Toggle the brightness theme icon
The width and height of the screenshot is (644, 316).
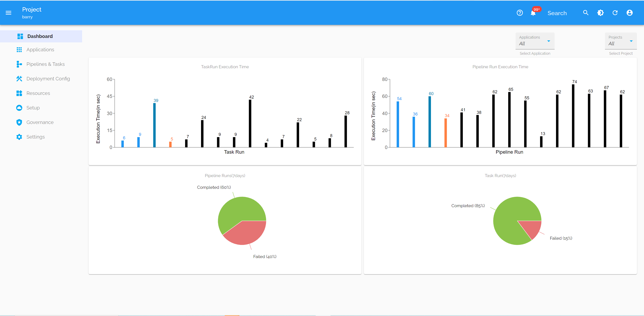pos(600,13)
